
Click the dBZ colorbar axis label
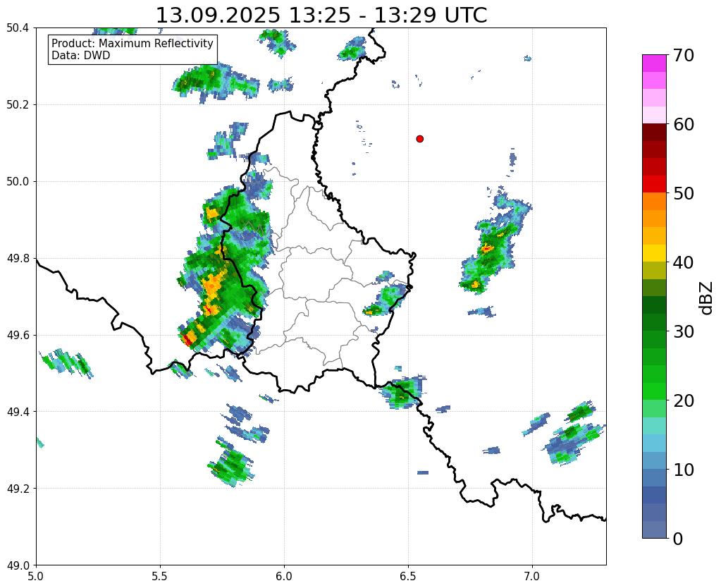tap(707, 298)
